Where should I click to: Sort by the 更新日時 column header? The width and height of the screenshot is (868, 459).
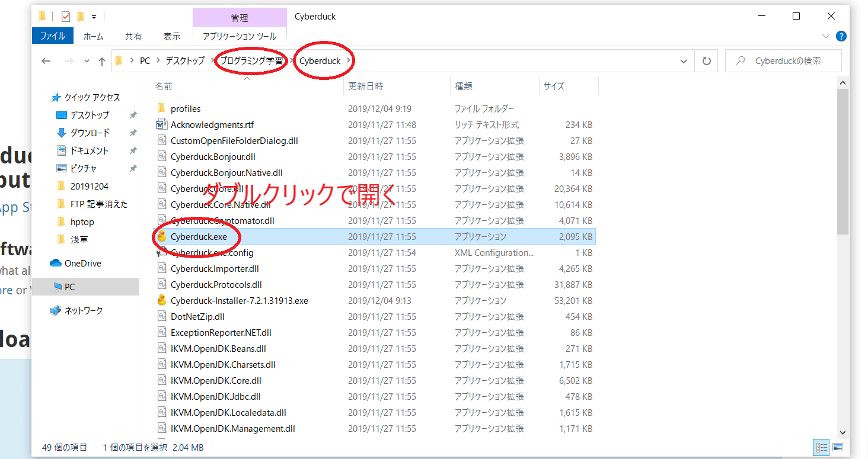pyautogui.click(x=366, y=86)
